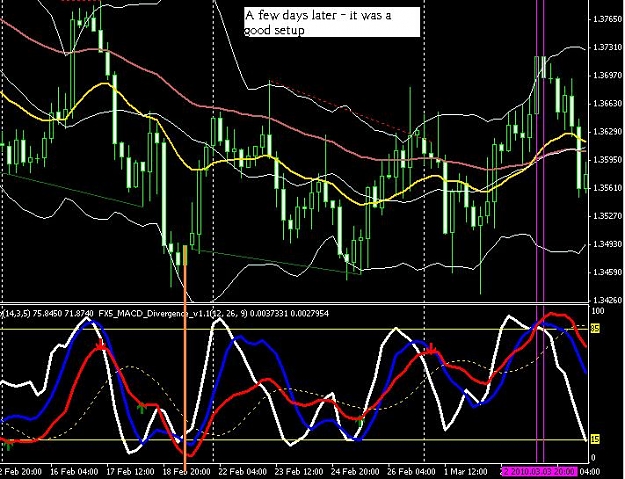Click the time axis label 26 Feb 04:00
The image size is (625, 479).
(411, 472)
